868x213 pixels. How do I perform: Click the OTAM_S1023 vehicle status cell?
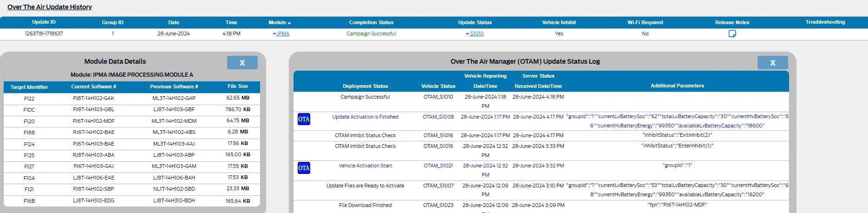click(x=438, y=205)
